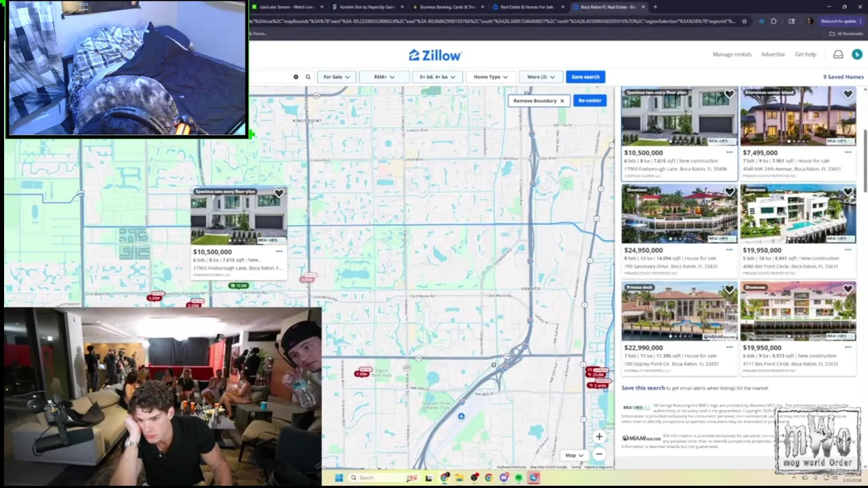The image size is (868, 488).
Task: Click the Save search button
Action: [x=585, y=77]
